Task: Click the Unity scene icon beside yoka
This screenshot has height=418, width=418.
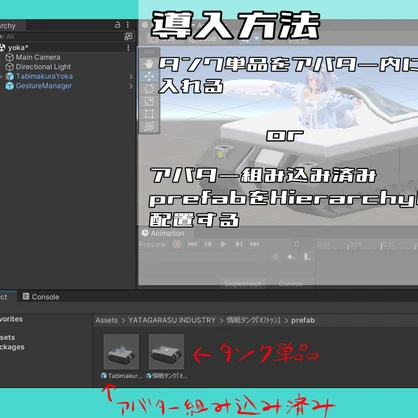Action: pyautogui.click(x=2, y=48)
